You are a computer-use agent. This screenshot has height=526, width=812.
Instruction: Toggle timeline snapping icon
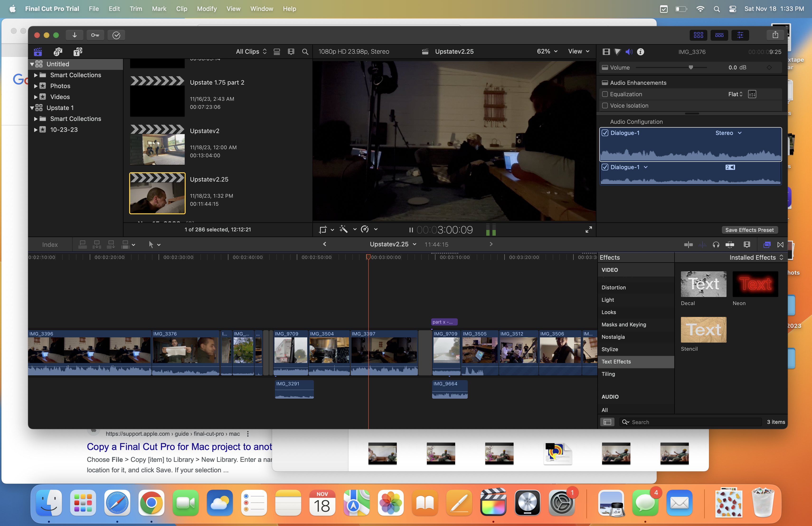[x=729, y=244]
